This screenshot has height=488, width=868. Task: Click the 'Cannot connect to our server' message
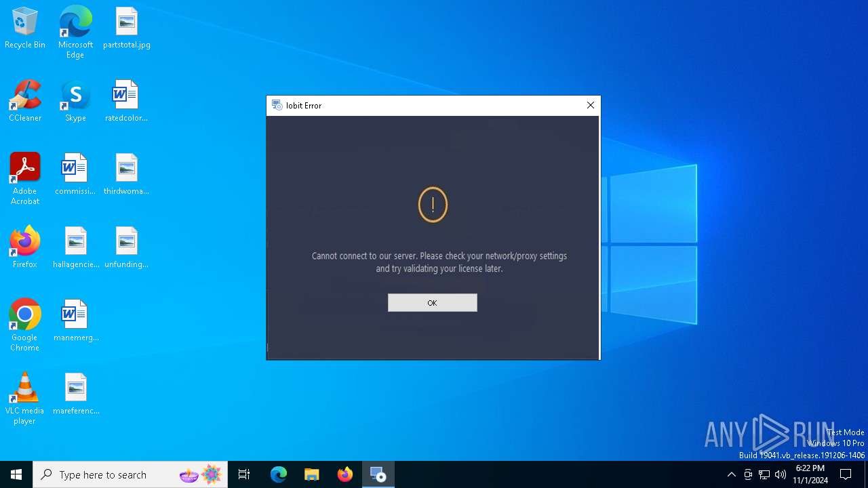[439, 262]
